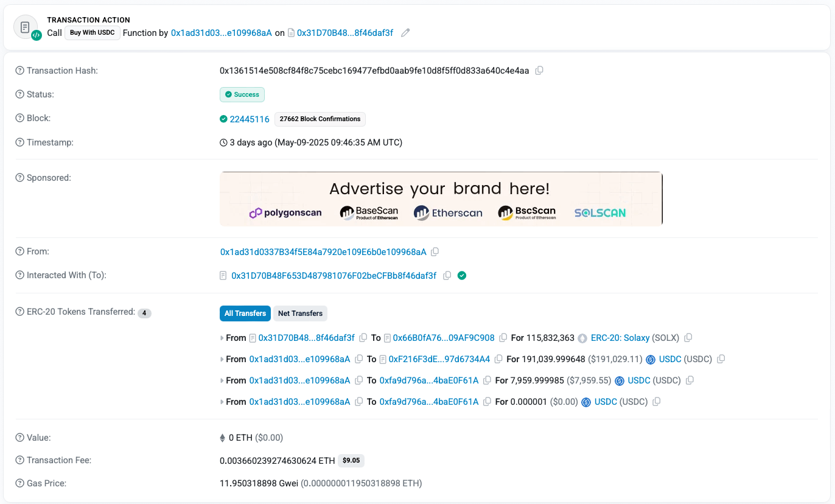This screenshot has height=504, width=835.
Task: Select the All Transfers tab
Action: (x=245, y=313)
